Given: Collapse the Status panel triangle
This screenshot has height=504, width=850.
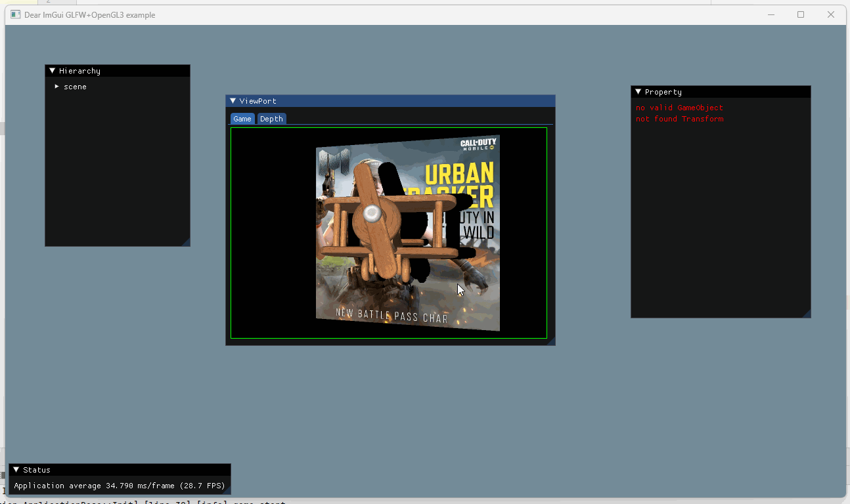Looking at the screenshot, I should click(16, 470).
